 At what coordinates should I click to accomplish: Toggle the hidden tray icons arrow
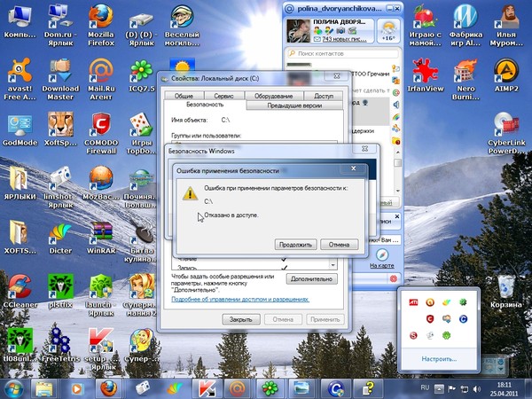coord(439,389)
